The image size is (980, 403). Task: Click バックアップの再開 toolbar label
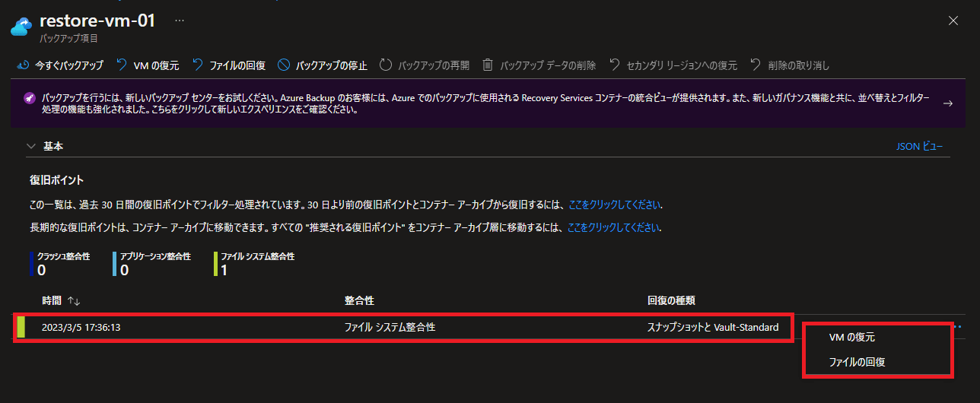click(x=434, y=65)
